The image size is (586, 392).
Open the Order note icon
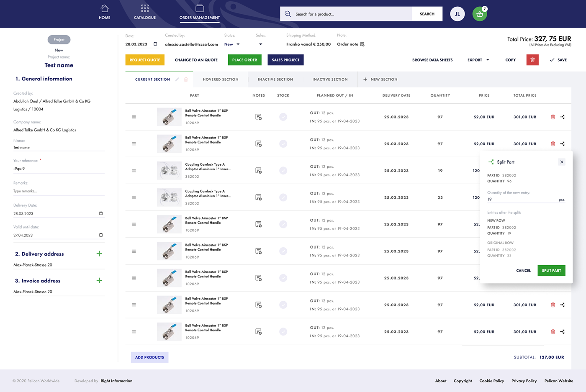pyautogui.click(x=362, y=44)
